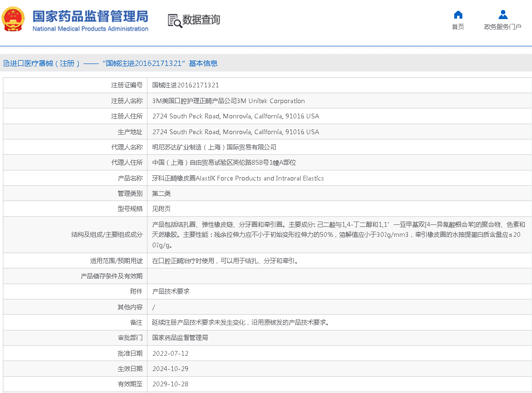Select the 结构及组成/主要组成成分 label
The width and height of the screenshot is (532, 393).
point(107,235)
